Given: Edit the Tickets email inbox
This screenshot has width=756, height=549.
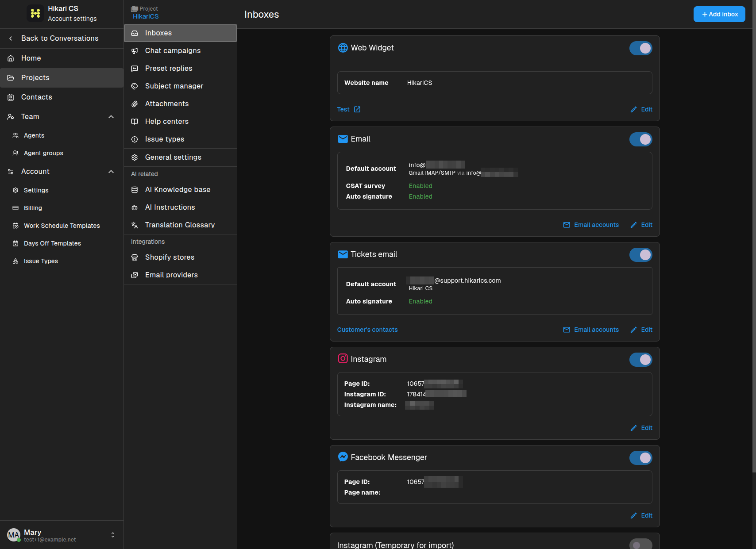Looking at the screenshot, I should click(641, 330).
